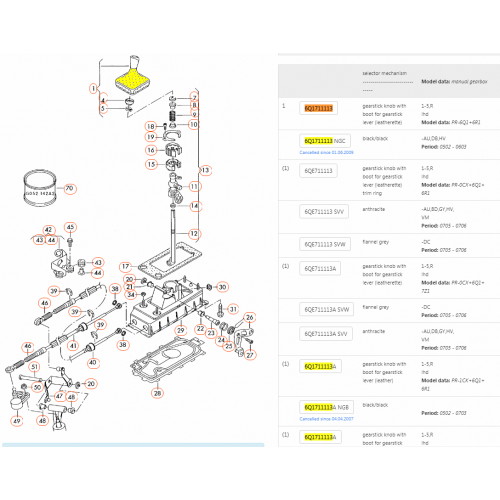Image resolution: width=500 pixels, height=500 pixels.
Task: Click callout number 30
Action: point(222,287)
